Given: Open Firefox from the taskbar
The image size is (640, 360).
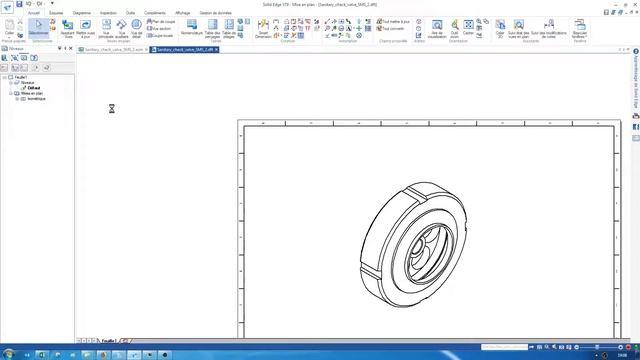Looking at the screenshot, I should (103, 355).
